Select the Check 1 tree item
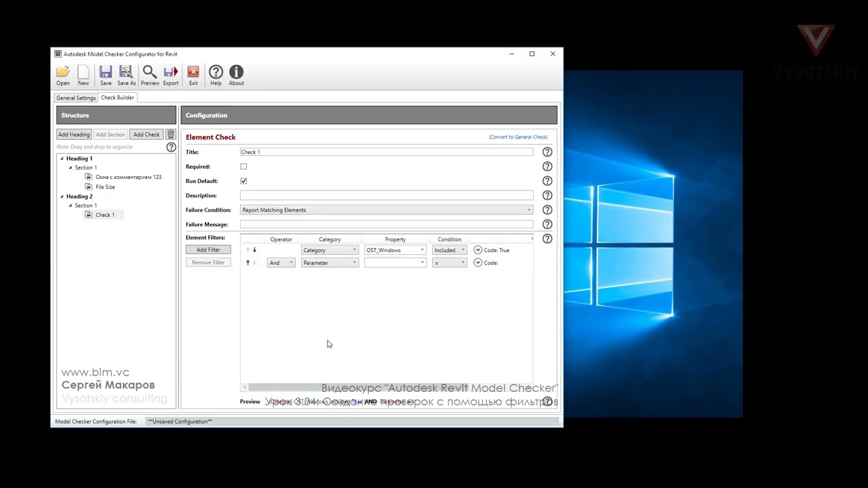 [x=104, y=215]
